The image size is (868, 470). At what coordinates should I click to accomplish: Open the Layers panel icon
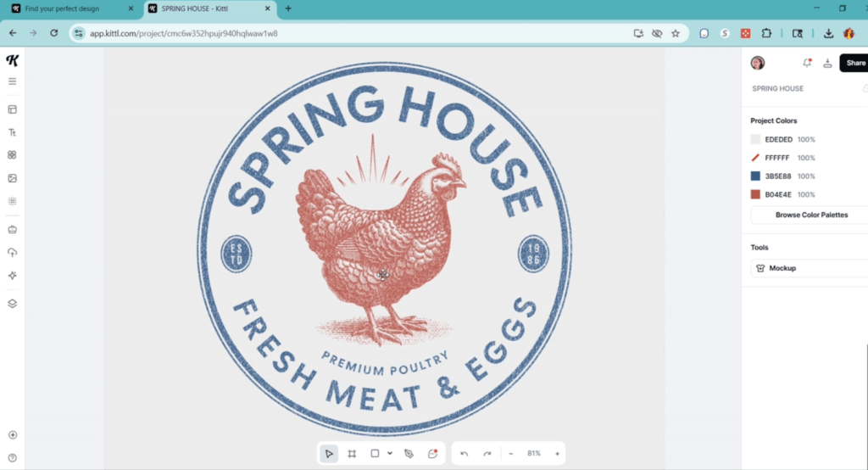pyautogui.click(x=12, y=303)
